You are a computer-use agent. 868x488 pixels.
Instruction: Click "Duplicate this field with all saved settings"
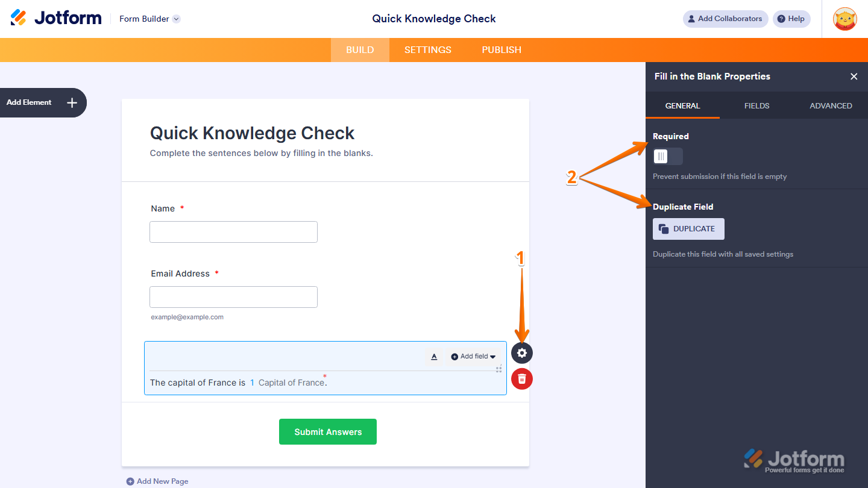click(x=723, y=254)
